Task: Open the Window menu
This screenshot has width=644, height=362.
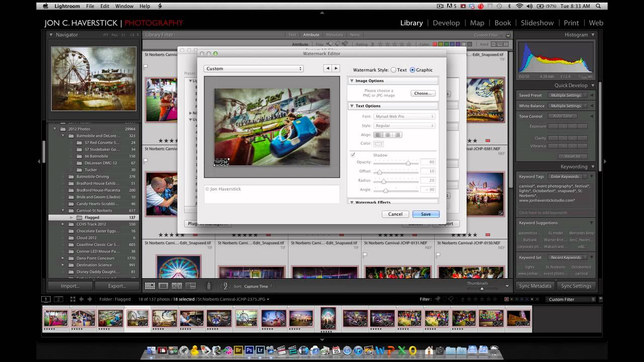Action: coord(124,6)
